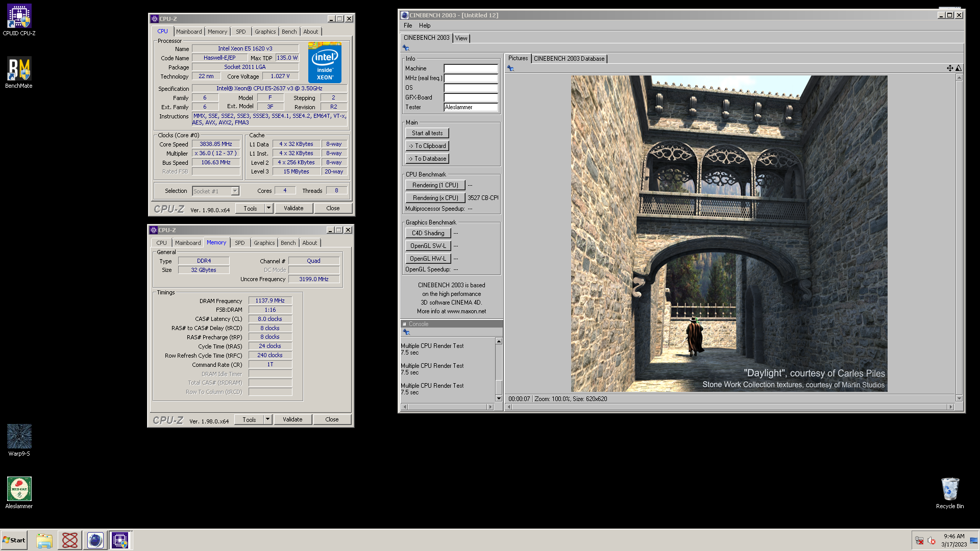This screenshot has width=980, height=551.
Task: Open Tools dropdown arrow in bottom CPU-Z
Action: 267,419
